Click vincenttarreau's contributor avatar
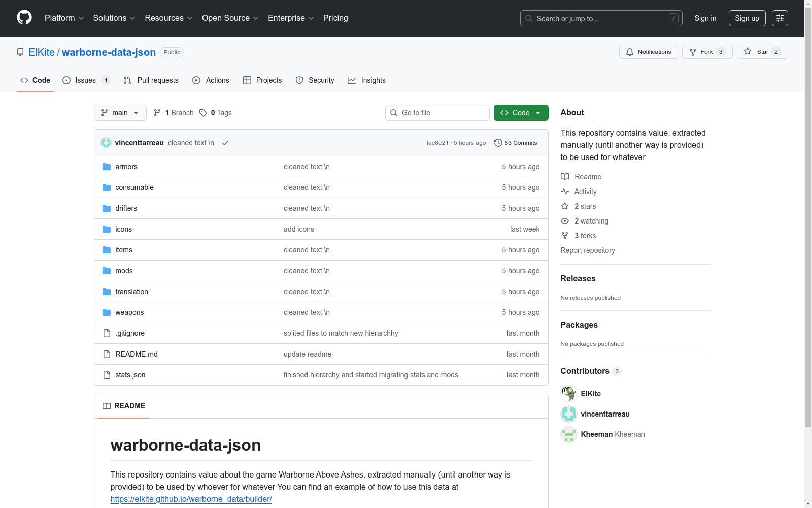Screen dimensions: 812x508 pos(569,414)
